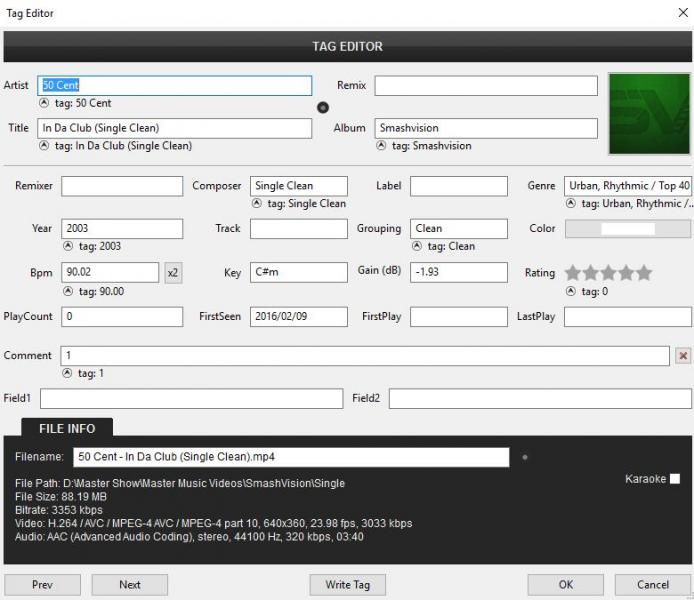Click the Write Tag button
Screen dimensions: 694x600
347,585
